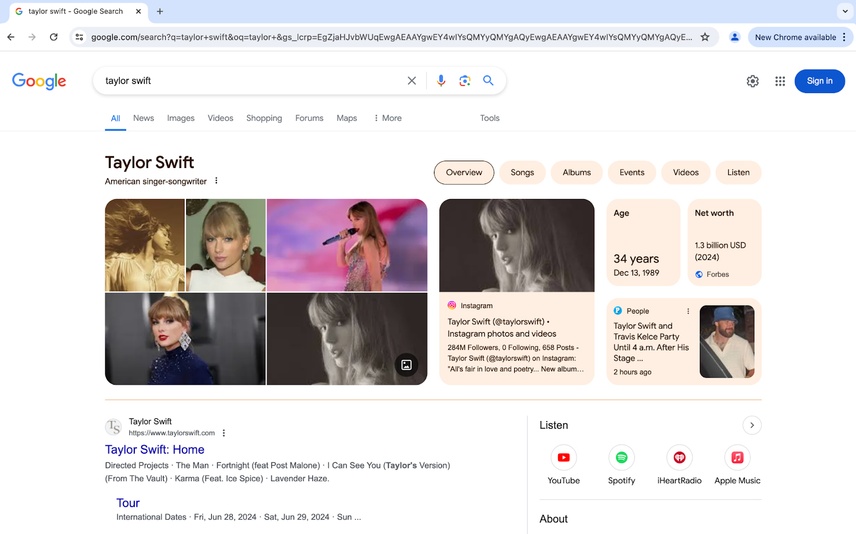This screenshot has height=534, width=856.
Task: Open options menu on People news card
Action: (x=688, y=311)
